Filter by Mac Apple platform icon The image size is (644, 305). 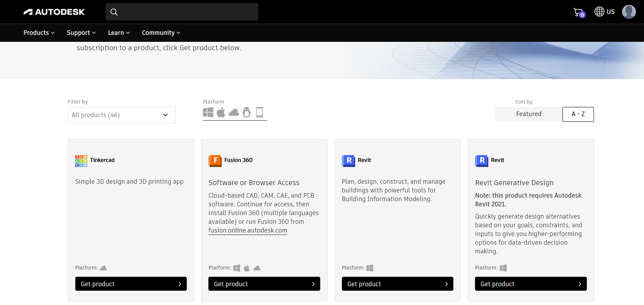point(221,112)
